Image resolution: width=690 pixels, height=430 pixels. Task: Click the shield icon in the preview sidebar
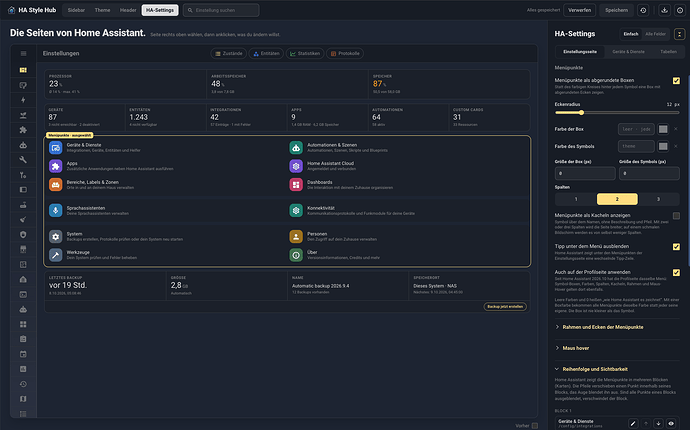pyautogui.click(x=23, y=235)
